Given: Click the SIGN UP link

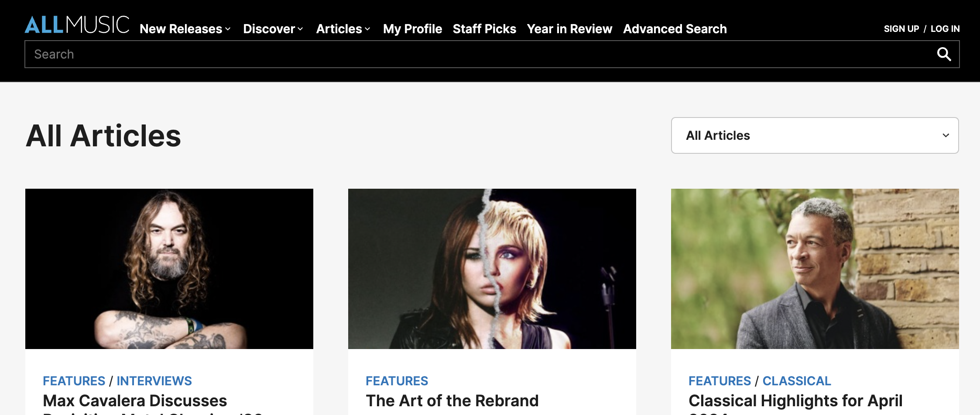Looking at the screenshot, I should (901, 28).
